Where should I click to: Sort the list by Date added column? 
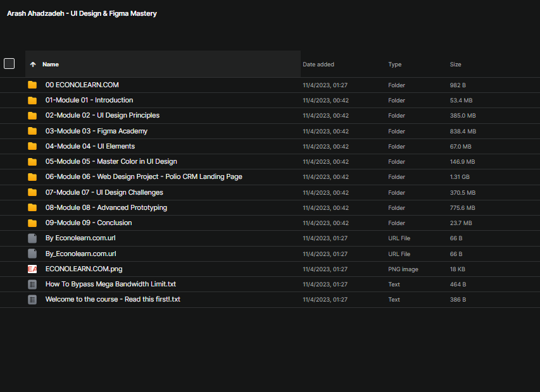(318, 64)
